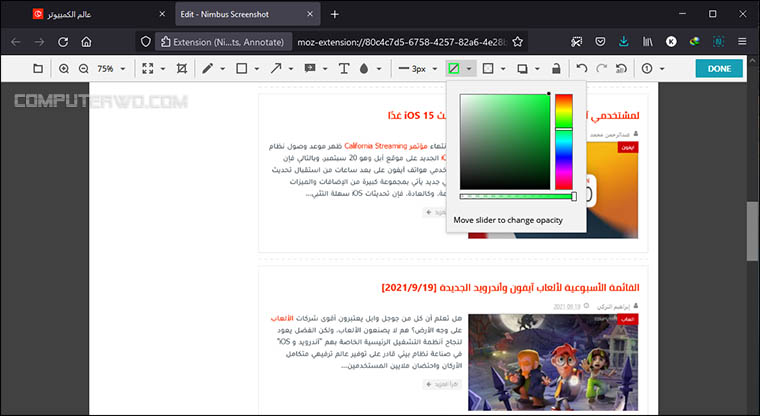
Task: Expand the note callout options arrow
Action: (x=325, y=69)
